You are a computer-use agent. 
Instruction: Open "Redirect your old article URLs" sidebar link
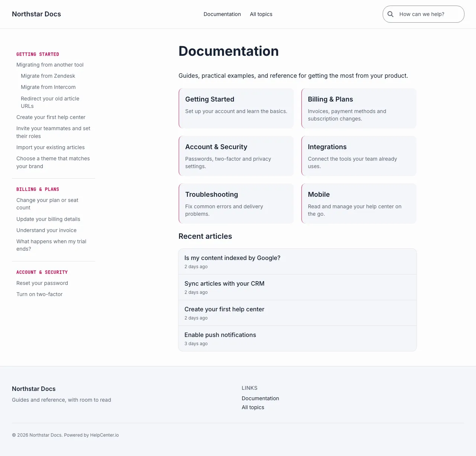pos(50,102)
